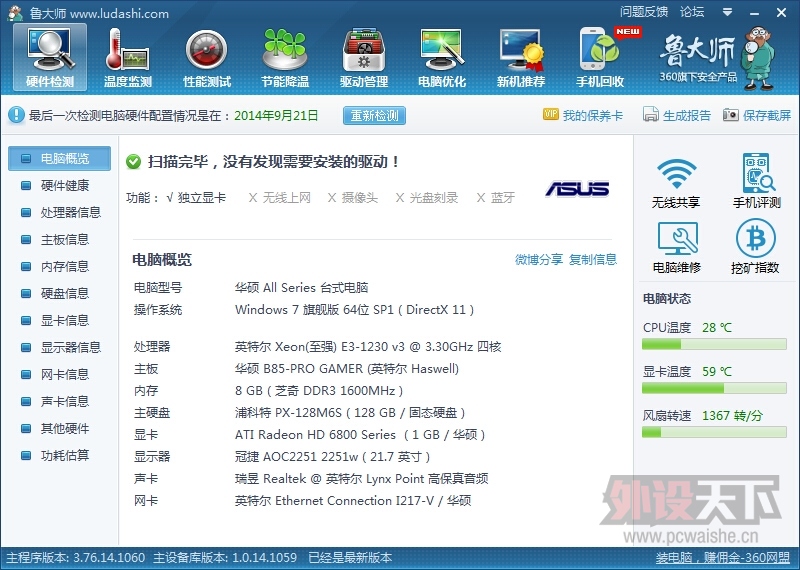Click 问题反馈 feedback link

point(644,11)
